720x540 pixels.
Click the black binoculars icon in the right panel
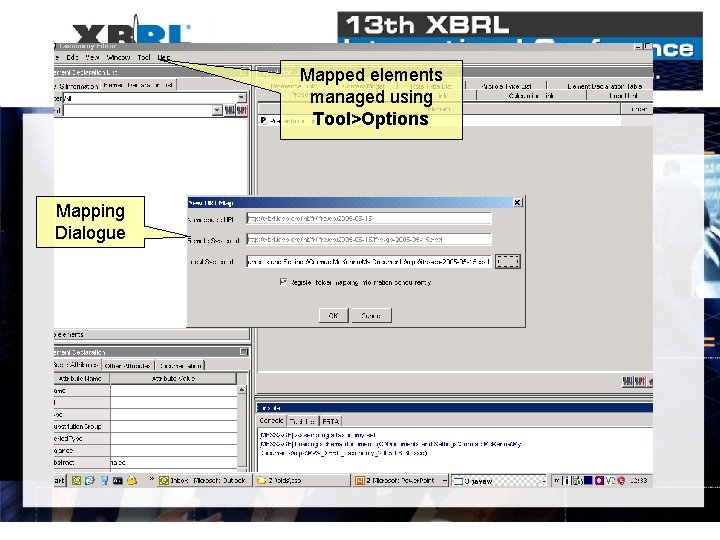627,381
